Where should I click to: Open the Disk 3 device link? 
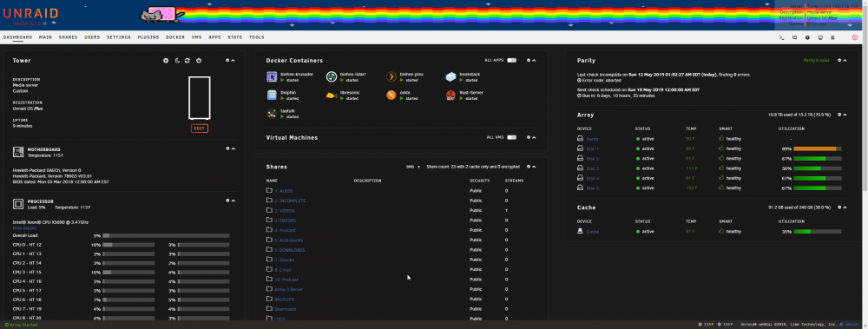click(x=592, y=168)
